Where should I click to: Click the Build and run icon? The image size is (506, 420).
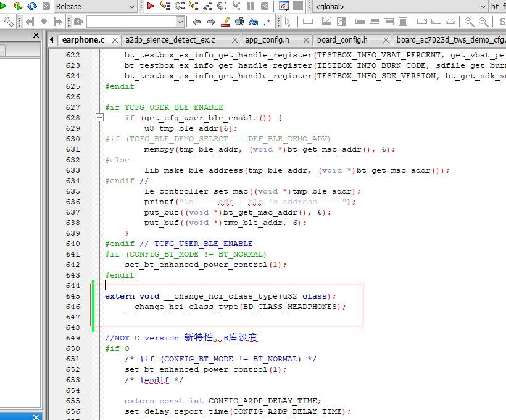[17, 6]
